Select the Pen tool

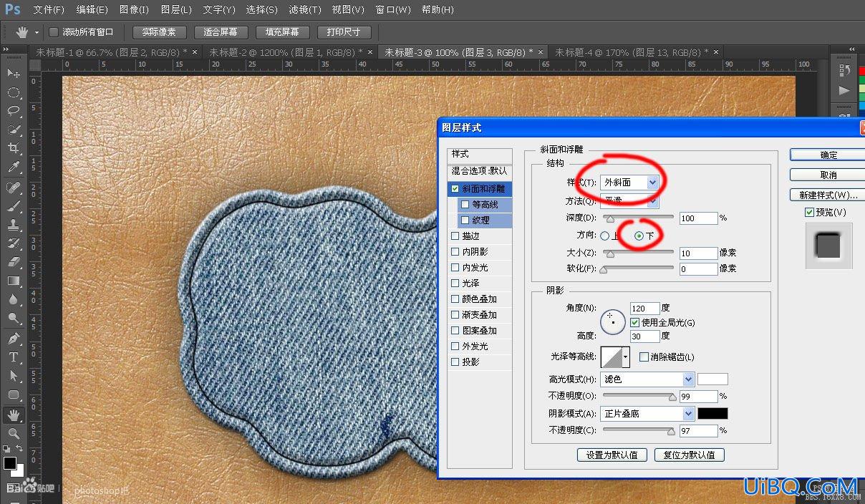14,339
